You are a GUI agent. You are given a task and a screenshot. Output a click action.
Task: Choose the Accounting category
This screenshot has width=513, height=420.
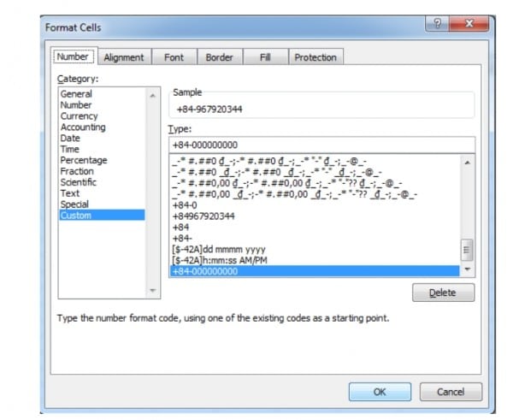tap(102, 127)
